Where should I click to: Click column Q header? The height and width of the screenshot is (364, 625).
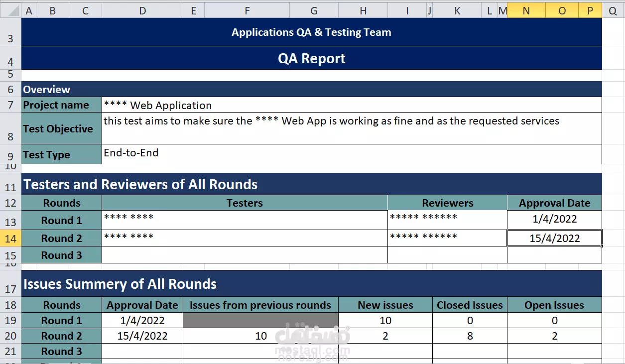pyautogui.click(x=613, y=10)
